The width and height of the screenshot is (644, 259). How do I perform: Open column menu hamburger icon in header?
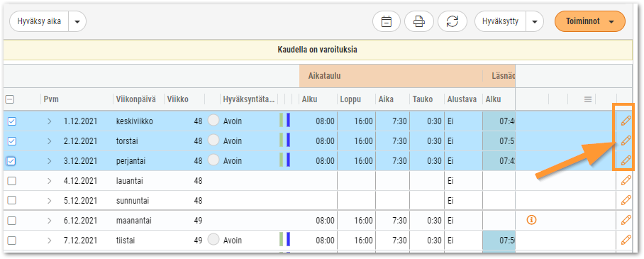[x=588, y=99]
